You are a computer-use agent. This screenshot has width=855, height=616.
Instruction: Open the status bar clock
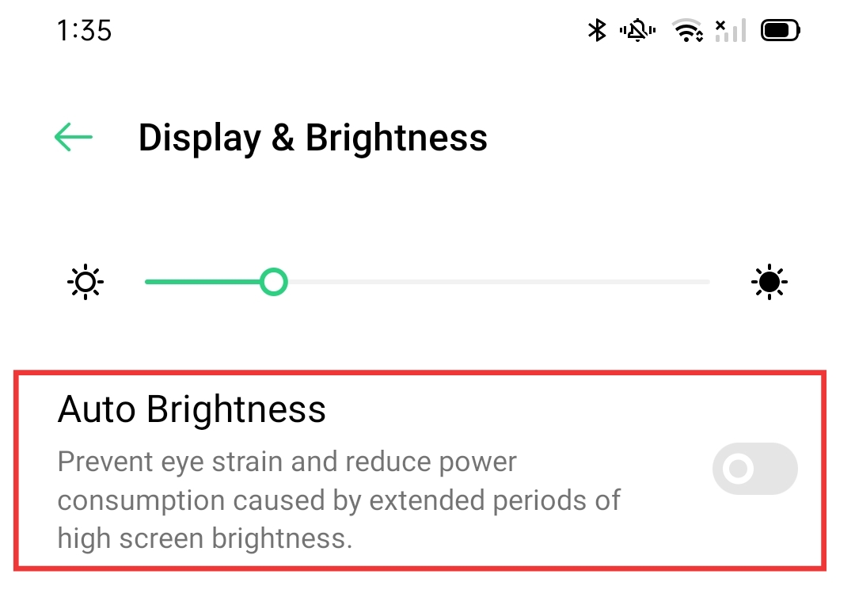[x=85, y=30]
